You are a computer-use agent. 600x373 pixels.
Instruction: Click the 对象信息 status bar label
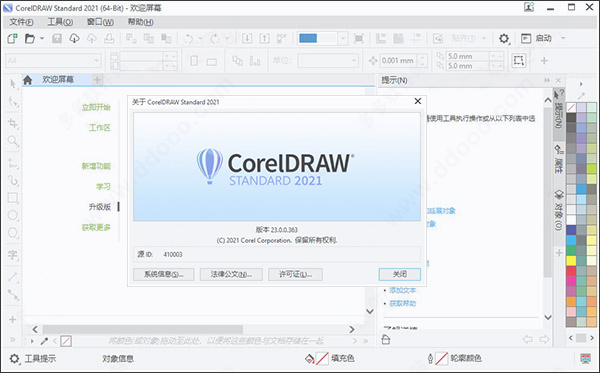point(118,358)
